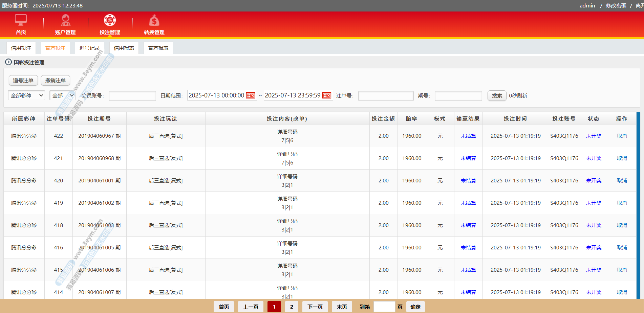The image size is (644, 313).
Task: Switch to the 追号记录 tab
Action: coord(89,48)
